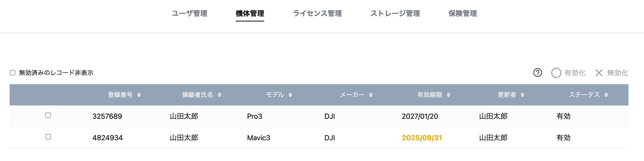This screenshot has width=644, height=161.
Task: Collapse sort direction on 登録番号 column
Action: click(x=139, y=95)
